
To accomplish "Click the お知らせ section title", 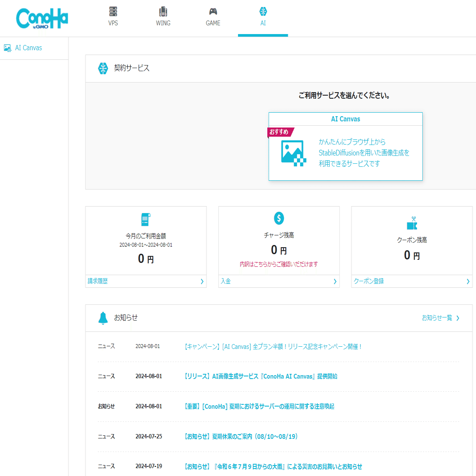I will pyautogui.click(x=126, y=317).
